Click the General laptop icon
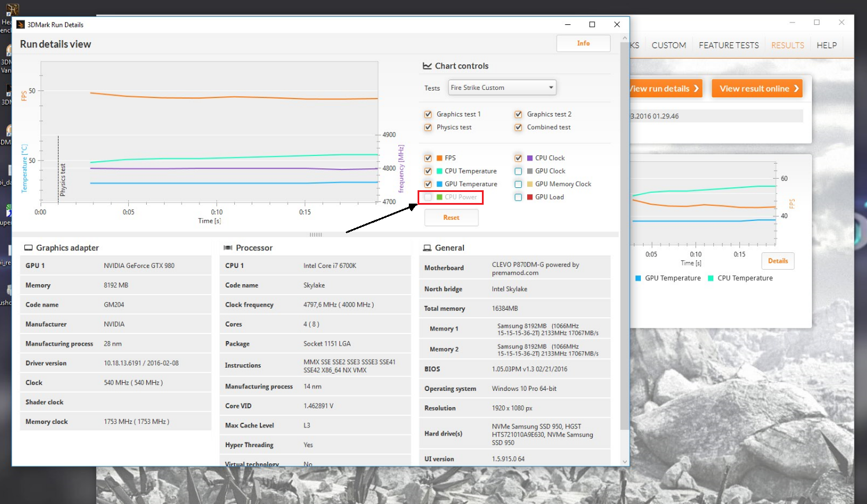This screenshot has height=504, width=867. [x=427, y=248]
